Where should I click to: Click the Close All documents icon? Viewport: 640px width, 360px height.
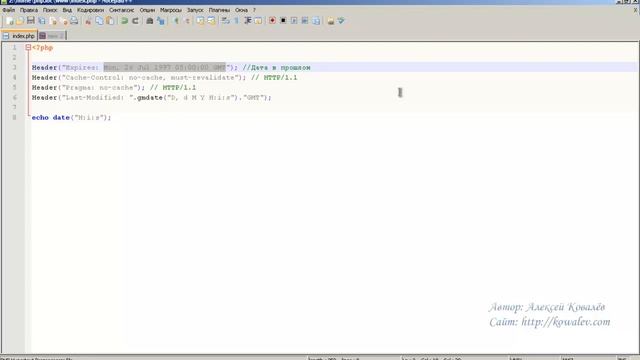pos(64,21)
